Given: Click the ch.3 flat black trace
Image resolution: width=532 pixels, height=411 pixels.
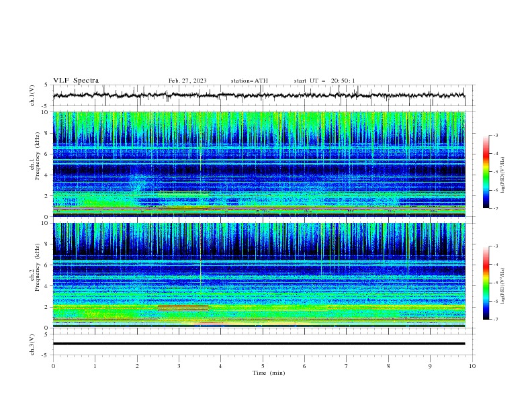Looking at the screenshot, I should pos(259,344).
